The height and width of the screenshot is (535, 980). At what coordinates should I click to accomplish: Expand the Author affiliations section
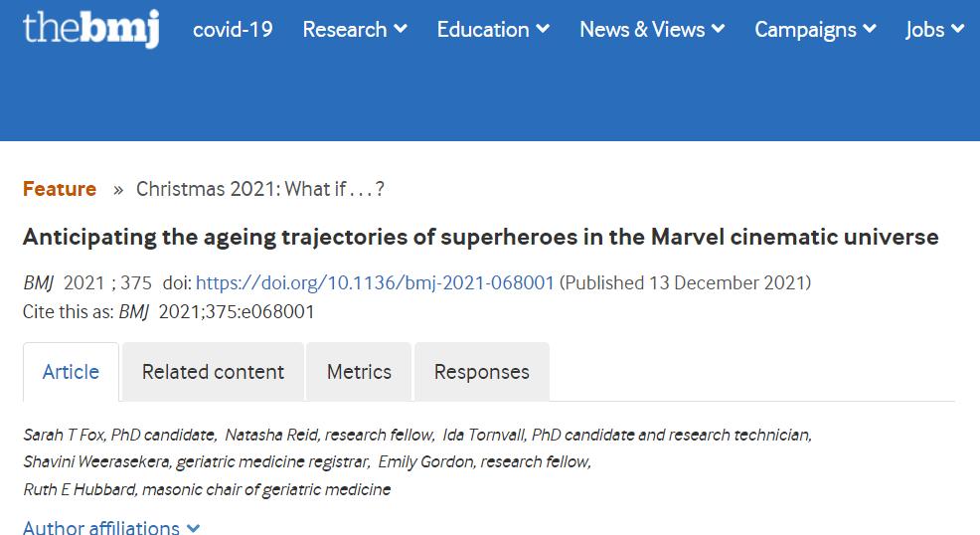[x=112, y=527]
